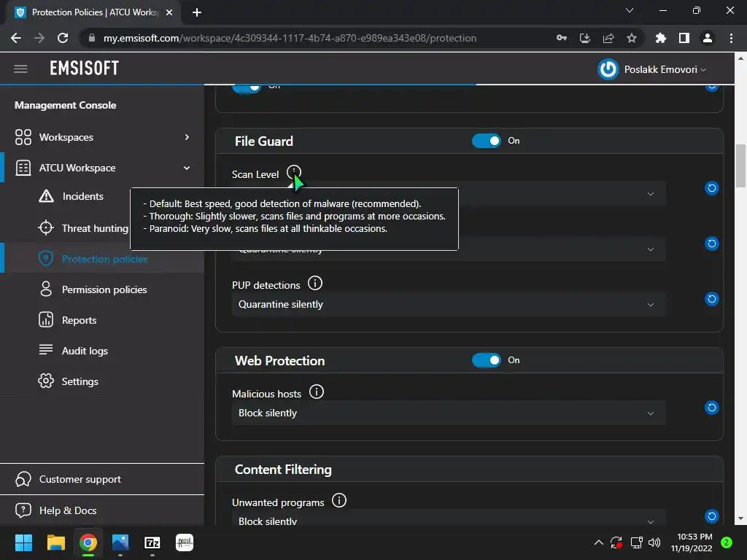Click the scrollbar down arrow
This screenshot has width=747, height=560.
coord(741,519)
